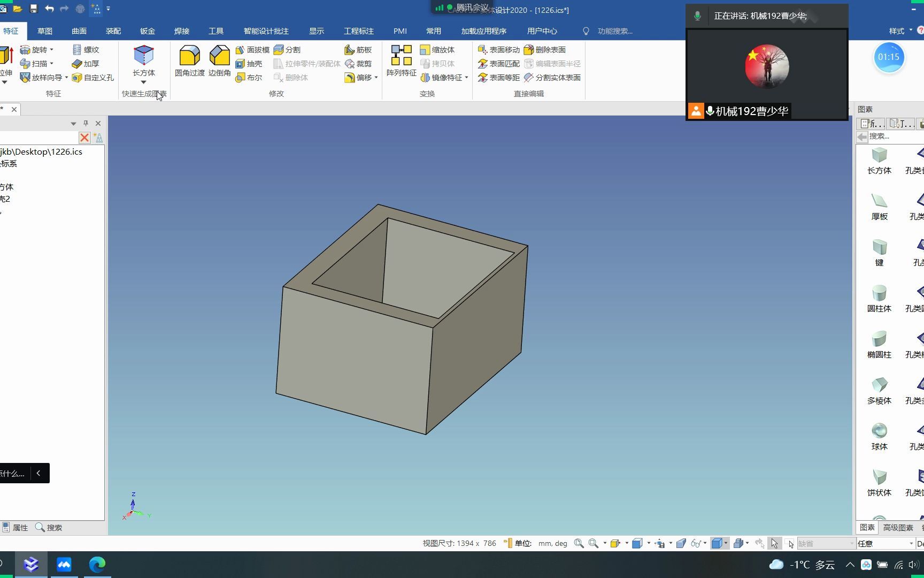Toggle the selection arrow tool in status bar
This screenshot has height=578, width=924.
pyautogui.click(x=774, y=543)
